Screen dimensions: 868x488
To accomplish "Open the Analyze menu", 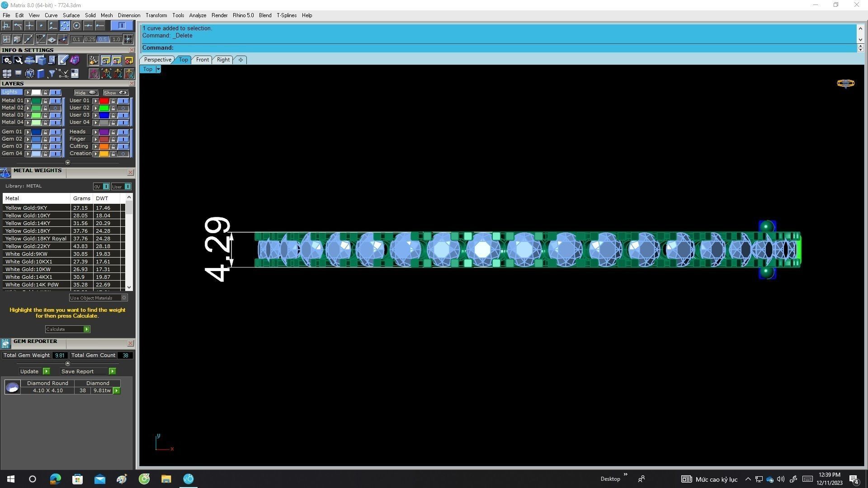I will pos(197,15).
